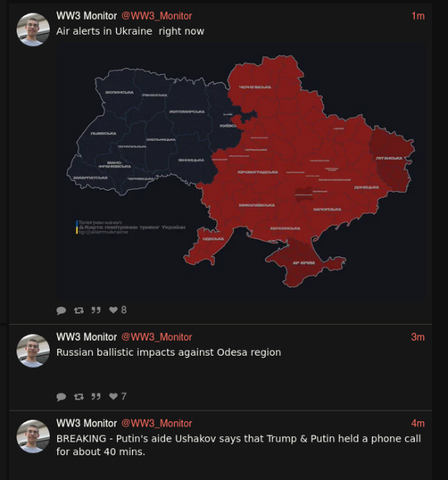Screen dimensions: 448x480
Task: Open the Ukraine air alert map image
Action: [241, 171]
